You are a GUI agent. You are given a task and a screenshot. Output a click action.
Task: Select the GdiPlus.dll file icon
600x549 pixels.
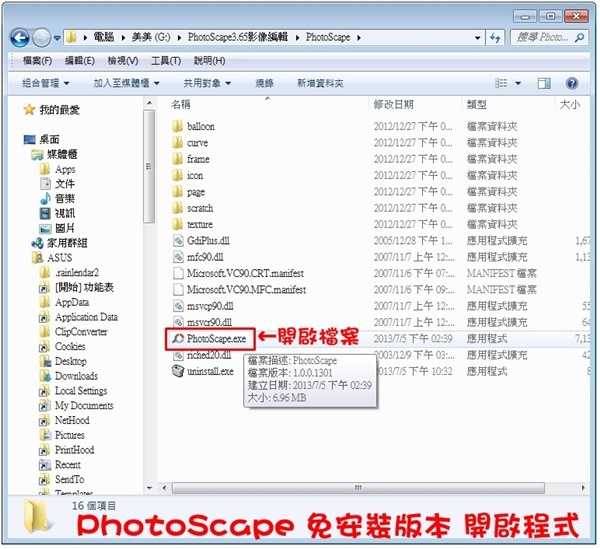pyautogui.click(x=178, y=241)
